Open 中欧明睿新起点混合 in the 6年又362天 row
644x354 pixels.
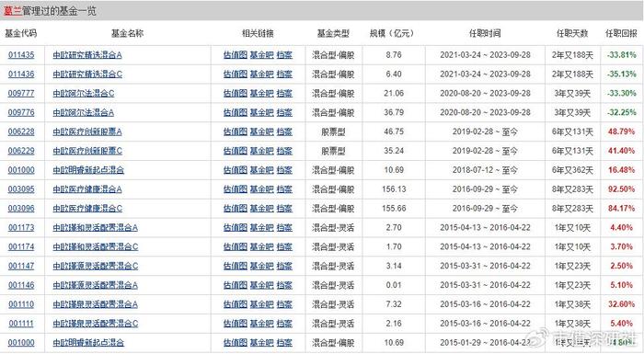[88, 170]
